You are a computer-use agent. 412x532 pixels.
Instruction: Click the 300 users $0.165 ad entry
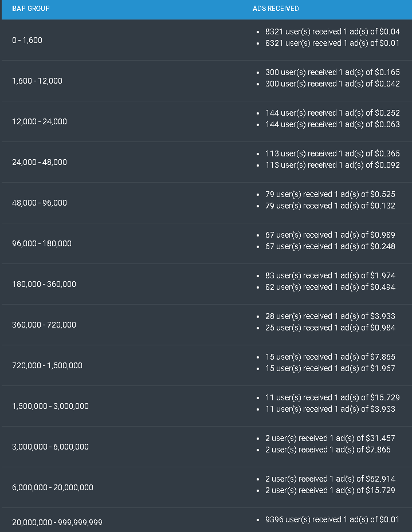coord(332,73)
